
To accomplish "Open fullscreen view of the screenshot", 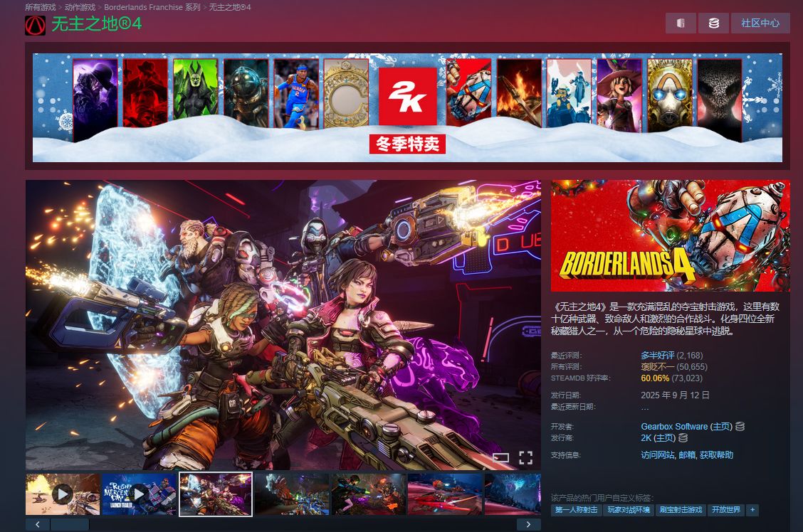I will tap(526, 457).
